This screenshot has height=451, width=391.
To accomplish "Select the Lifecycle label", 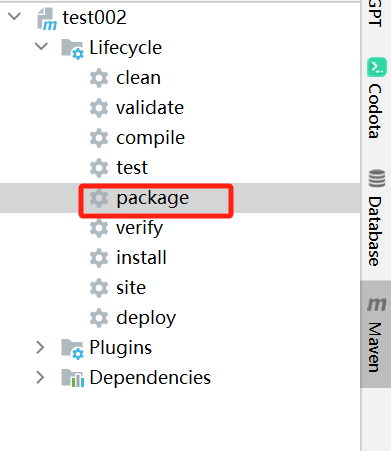I will point(126,48).
